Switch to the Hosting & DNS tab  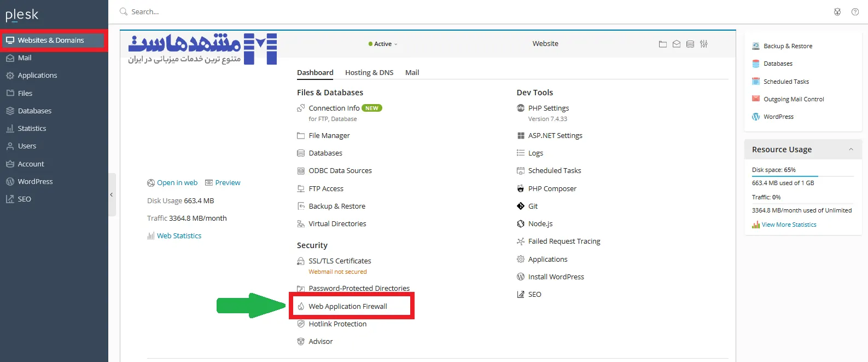tap(369, 73)
